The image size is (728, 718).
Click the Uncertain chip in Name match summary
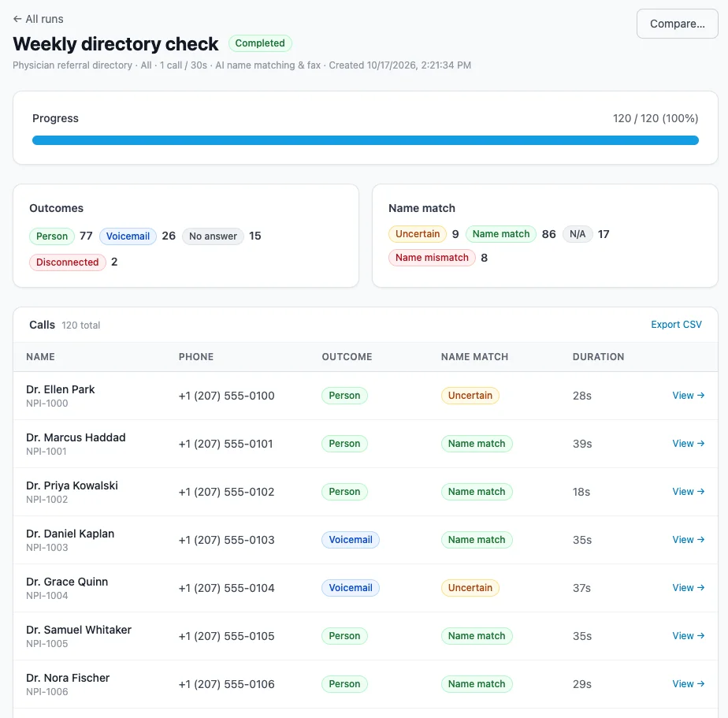pyautogui.click(x=418, y=234)
